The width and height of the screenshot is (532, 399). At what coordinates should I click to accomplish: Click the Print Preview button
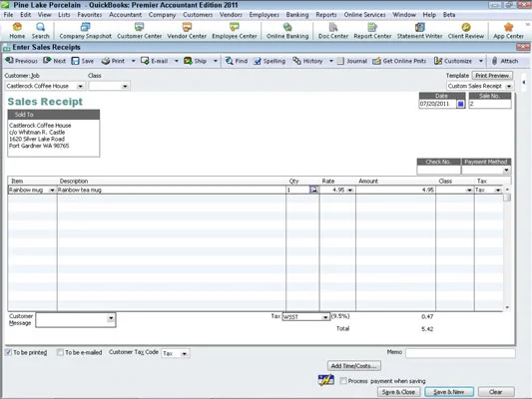(x=492, y=75)
